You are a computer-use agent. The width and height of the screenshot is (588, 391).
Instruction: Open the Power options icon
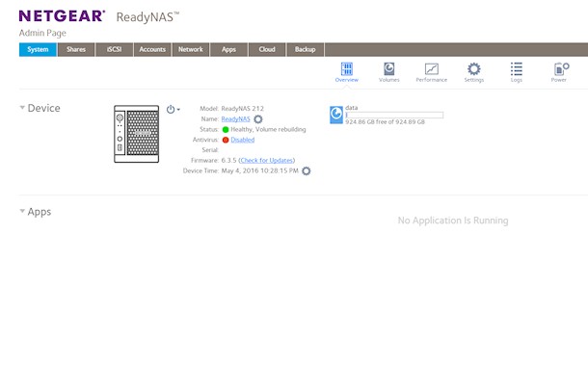(x=559, y=71)
